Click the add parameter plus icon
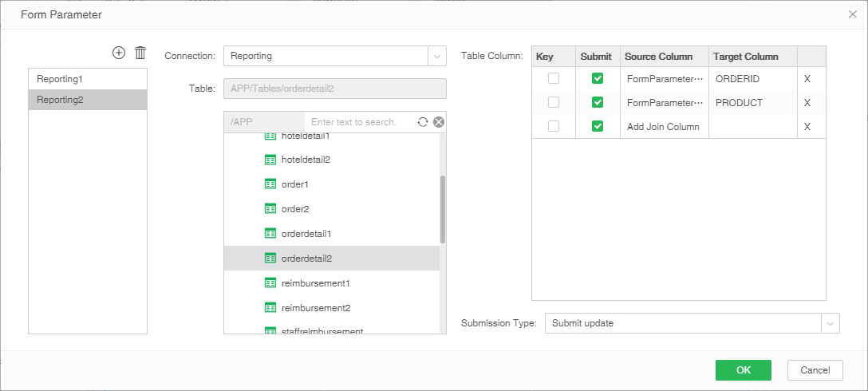Viewport: 868px width, 391px height. [119, 53]
